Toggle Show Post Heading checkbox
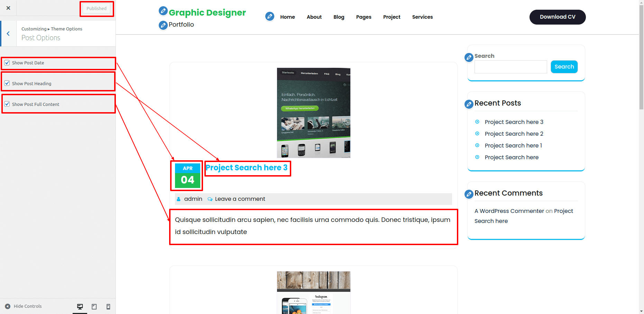The height and width of the screenshot is (314, 644). pyautogui.click(x=7, y=83)
